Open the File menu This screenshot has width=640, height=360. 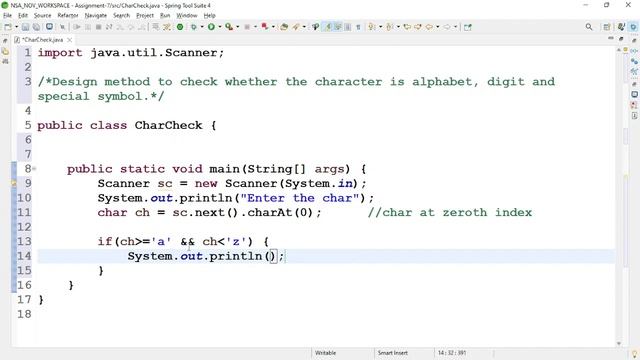click(x=7, y=16)
